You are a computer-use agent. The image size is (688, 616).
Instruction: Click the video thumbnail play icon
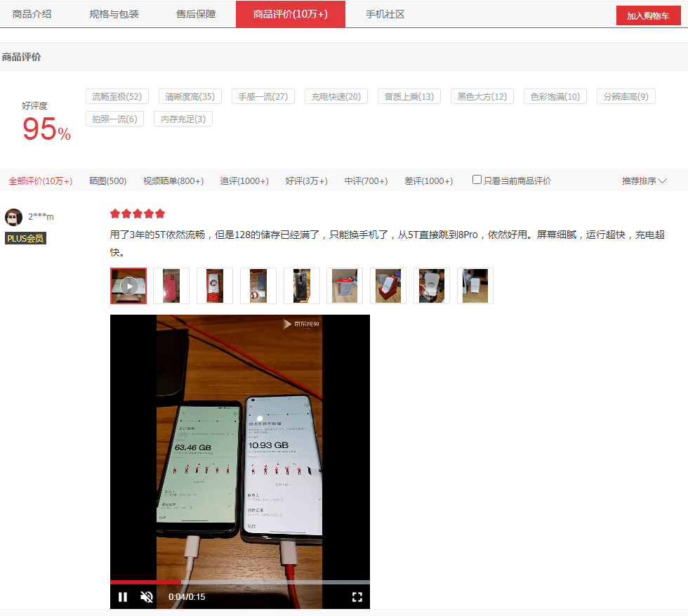[x=128, y=286]
